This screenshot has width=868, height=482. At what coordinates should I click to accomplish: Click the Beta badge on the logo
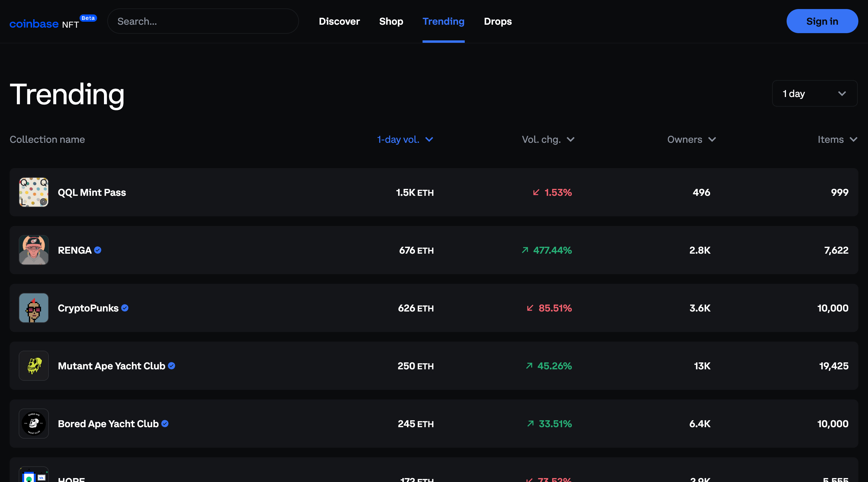pos(88,18)
